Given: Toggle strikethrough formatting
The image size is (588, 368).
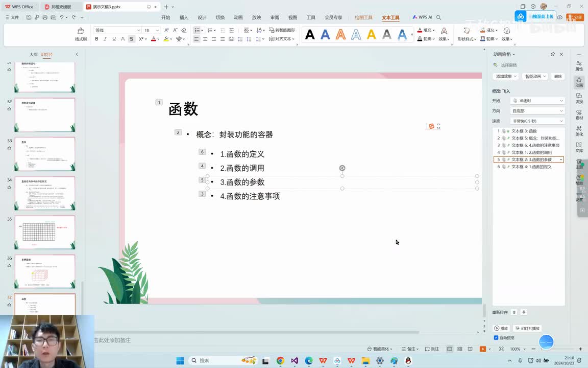Looking at the screenshot, I should click(x=122, y=39).
